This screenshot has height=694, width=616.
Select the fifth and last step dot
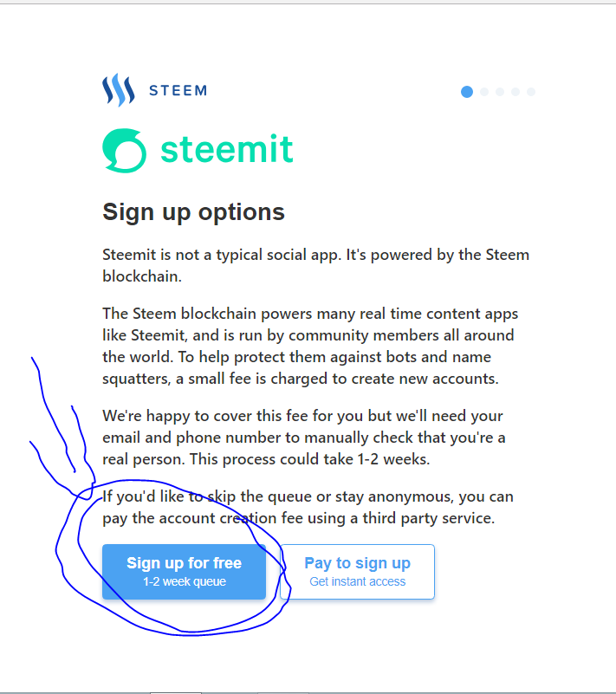[531, 91]
